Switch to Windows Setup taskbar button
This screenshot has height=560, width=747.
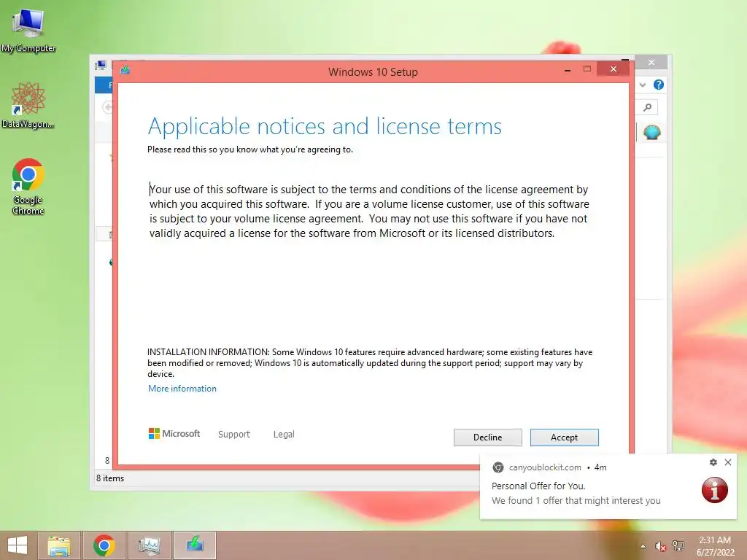[x=195, y=545]
